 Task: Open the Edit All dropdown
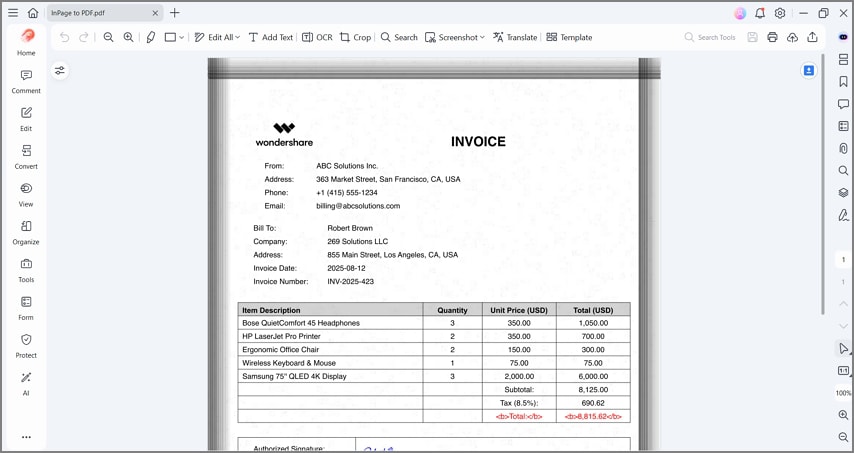[217, 37]
